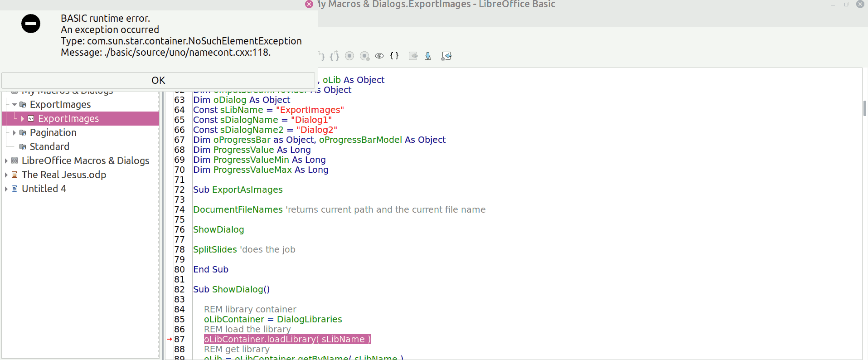Click the Find Parenthesis braces icon
This screenshot has width=868, height=360.
394,56
